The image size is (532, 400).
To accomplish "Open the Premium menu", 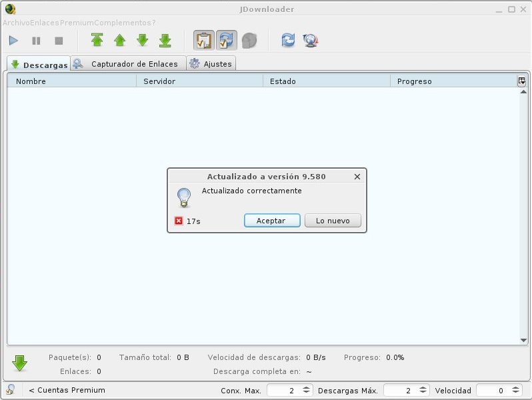I will point(77,23).
